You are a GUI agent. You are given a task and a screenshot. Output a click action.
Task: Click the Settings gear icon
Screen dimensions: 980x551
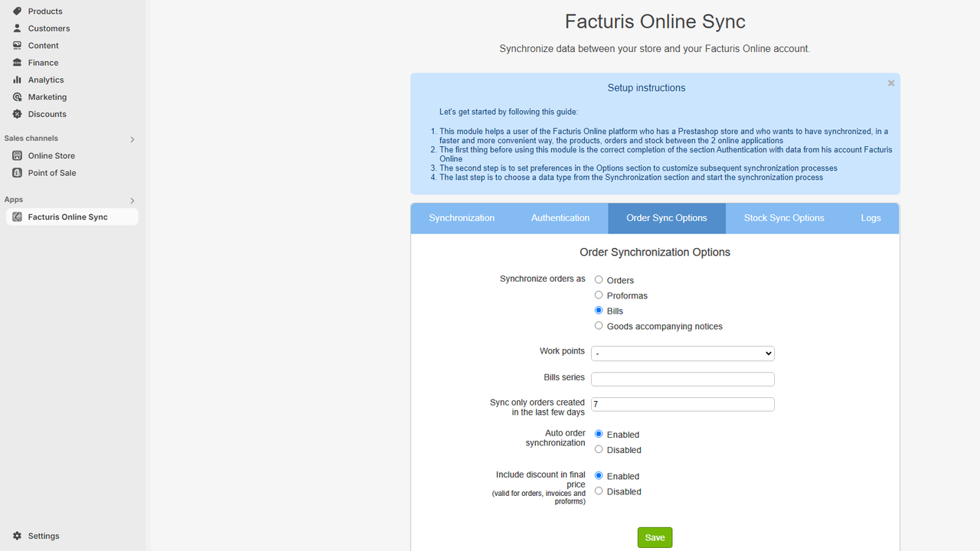point(17,536)
